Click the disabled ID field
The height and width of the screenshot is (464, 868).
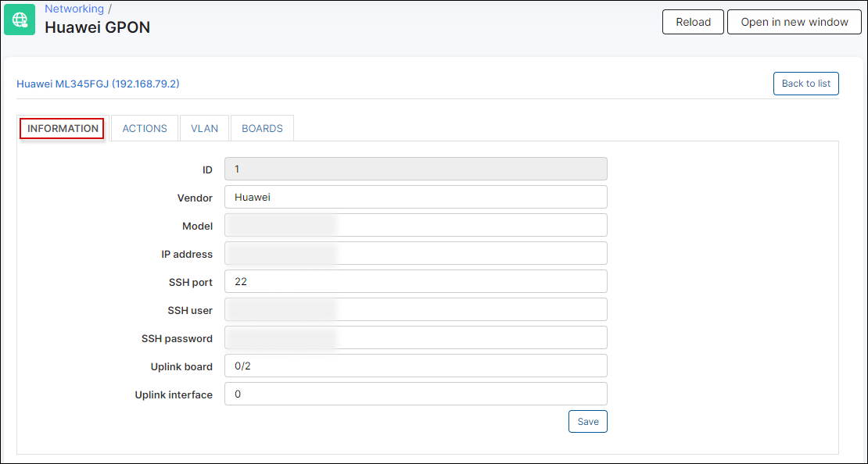pos(416,170)
